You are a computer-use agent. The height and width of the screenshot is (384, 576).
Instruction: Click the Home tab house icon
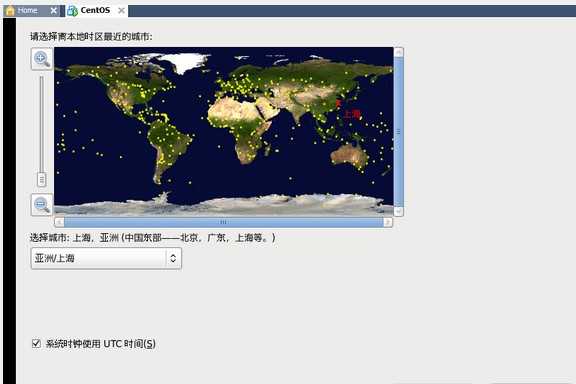click(x=10, y=11)
